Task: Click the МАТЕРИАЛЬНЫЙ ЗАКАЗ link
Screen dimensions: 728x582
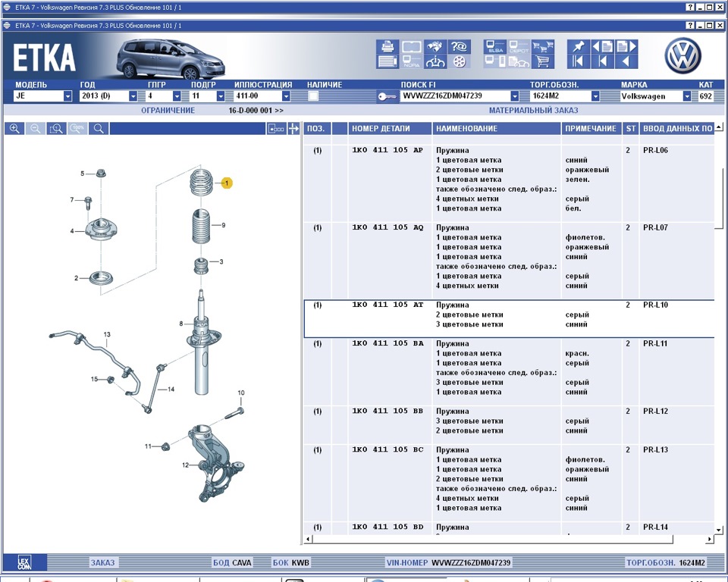Action: click(533, 111)
